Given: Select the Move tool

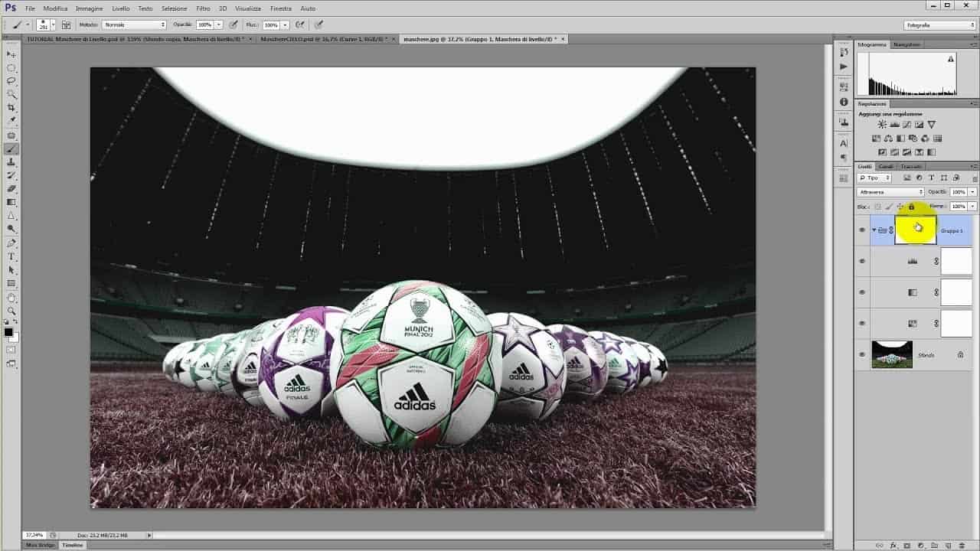Looking at the screenshot, I should click(x=11, y=54).
